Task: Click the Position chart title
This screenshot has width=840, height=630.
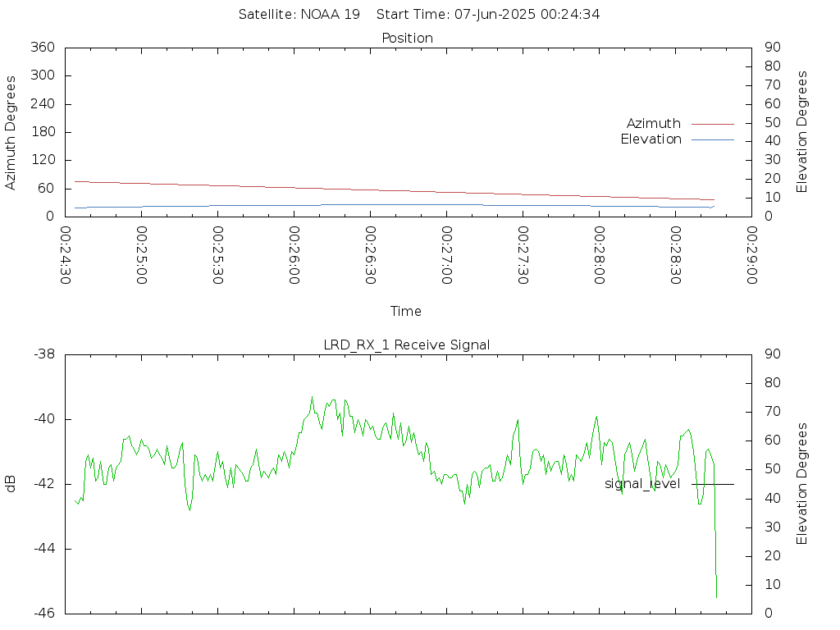Action: [407, 38]
